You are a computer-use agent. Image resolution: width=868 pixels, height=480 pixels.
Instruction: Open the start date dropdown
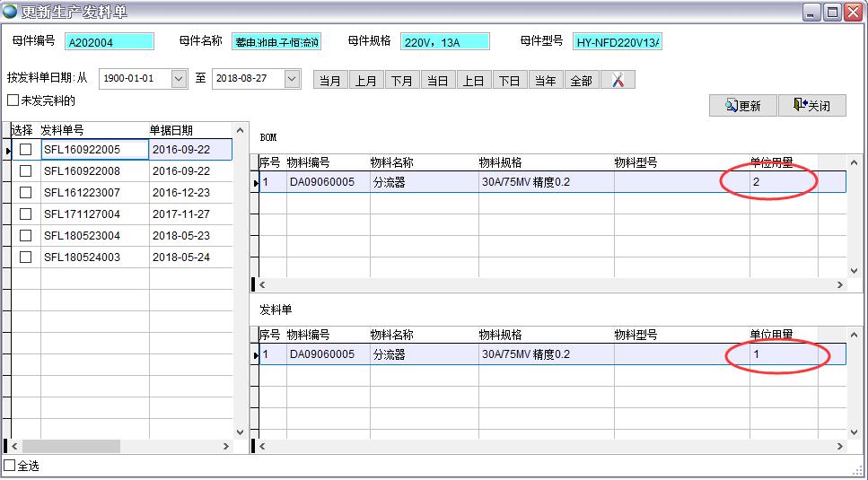coord(178,79)
